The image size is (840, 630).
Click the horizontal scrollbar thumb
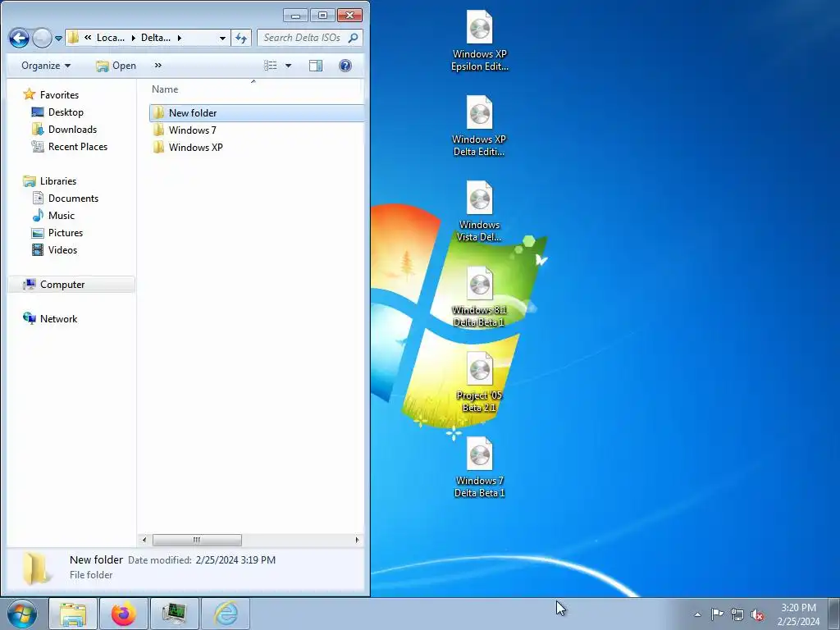(197, 540)
